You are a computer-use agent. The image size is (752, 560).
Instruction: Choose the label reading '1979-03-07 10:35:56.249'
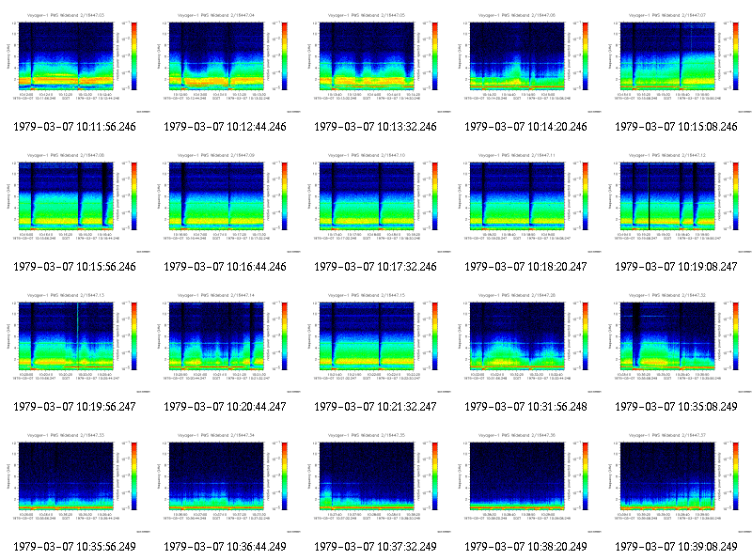click(x=75, y=547)
